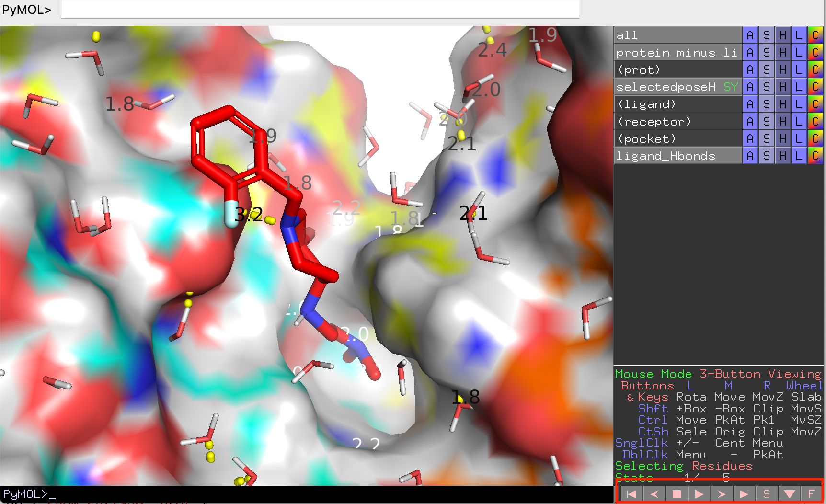Advance one frame forward

(722, 494)
